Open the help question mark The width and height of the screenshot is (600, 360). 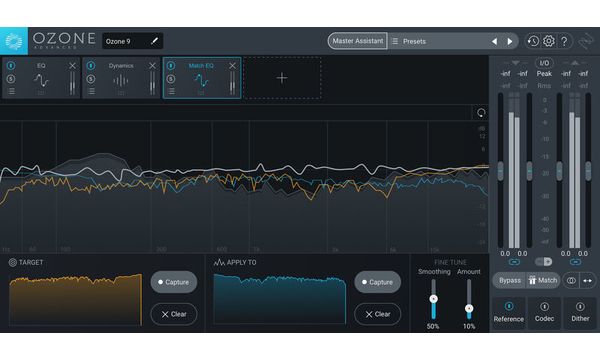tap(564, 41)
